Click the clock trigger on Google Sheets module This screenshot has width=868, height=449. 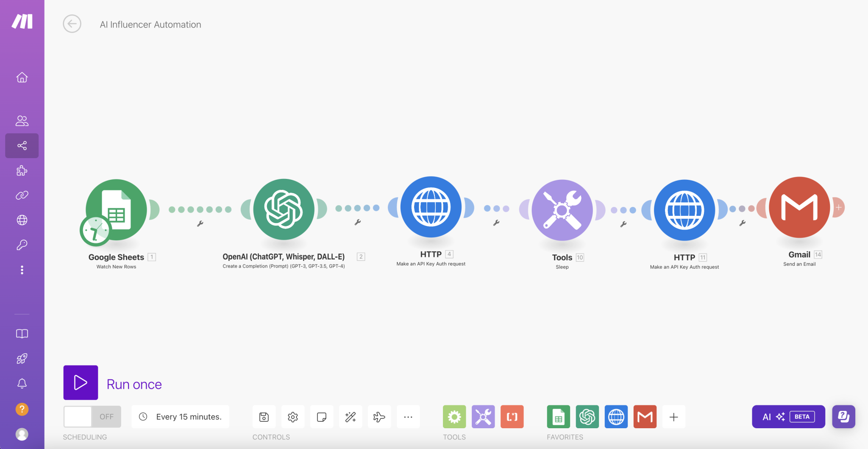tap(95, 231)
